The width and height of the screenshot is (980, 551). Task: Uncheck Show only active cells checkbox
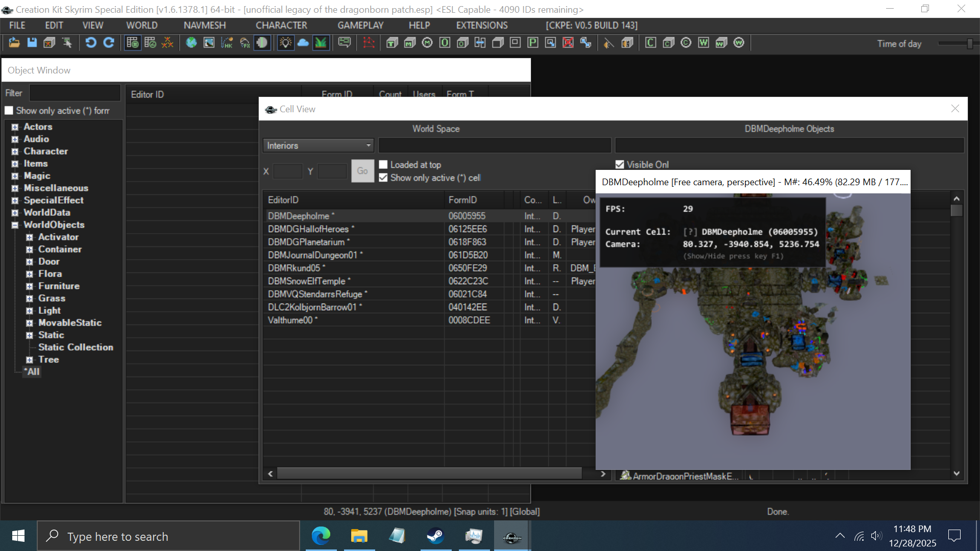click(x=383, y=178)
